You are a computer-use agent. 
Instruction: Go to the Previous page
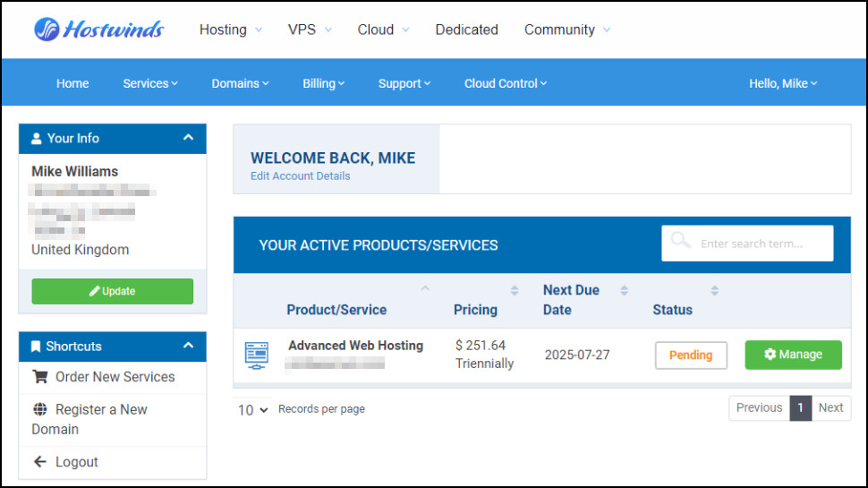point(759,407)
